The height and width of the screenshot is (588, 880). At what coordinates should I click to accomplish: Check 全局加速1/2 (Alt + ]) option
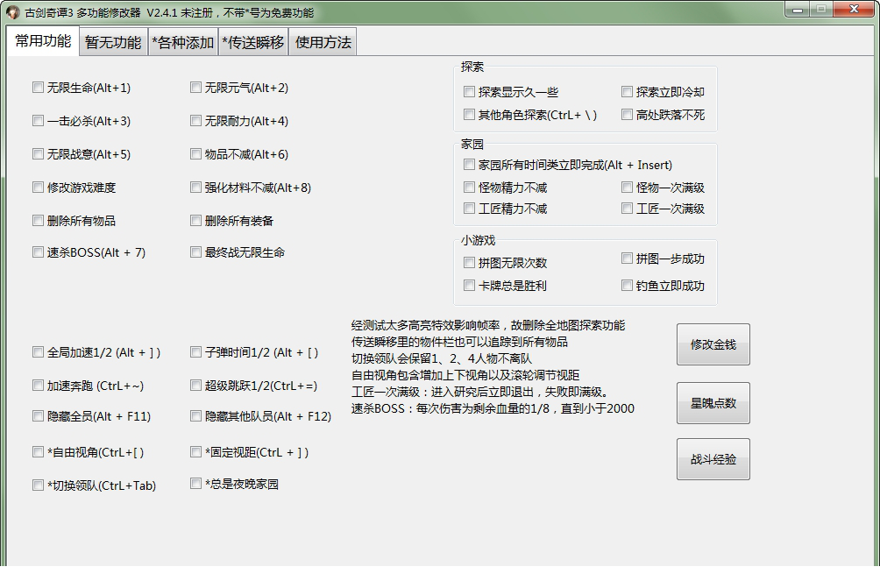pos(39,352)
